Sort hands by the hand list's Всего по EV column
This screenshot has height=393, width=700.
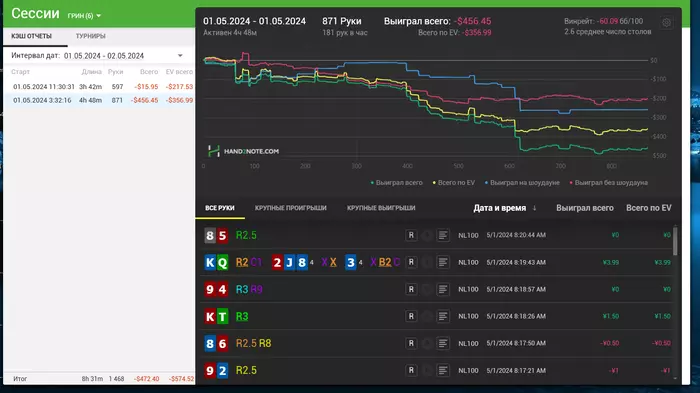tap(649, 208)
